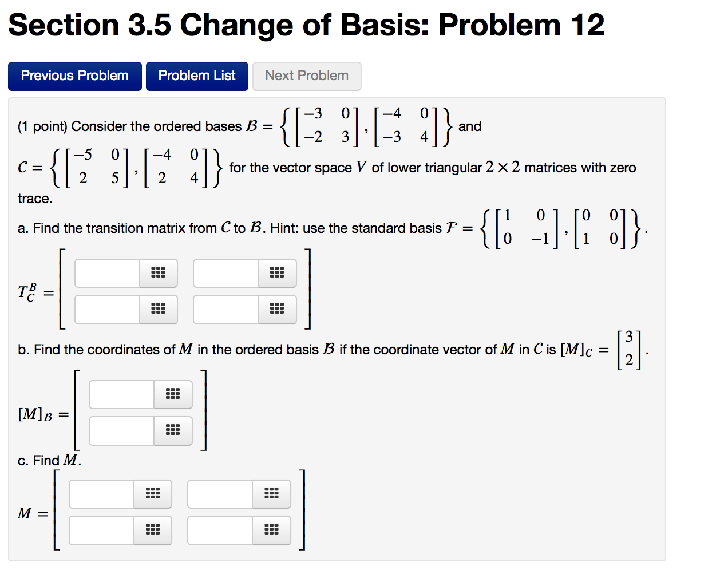This screenshot has height=570, width=728.
Task: Click the bottom-right input field for matrix M
Action: click(220, 530)
